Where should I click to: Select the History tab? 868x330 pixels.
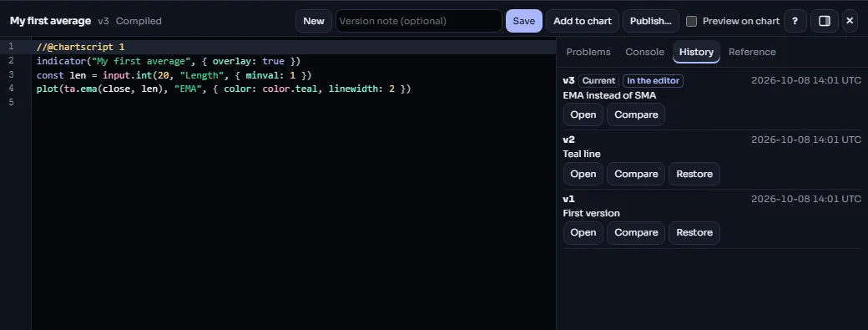click(x=696, y=52)
